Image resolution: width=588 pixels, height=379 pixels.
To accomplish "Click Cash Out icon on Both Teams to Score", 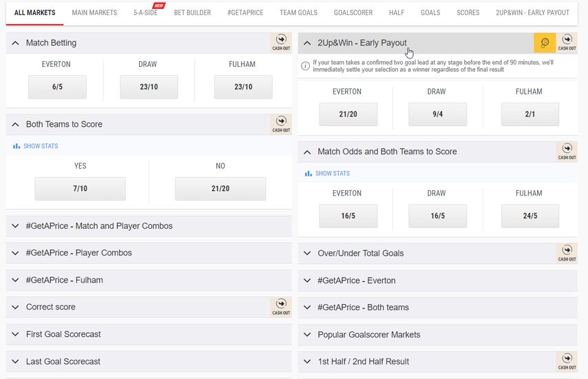I will pyautogui.click(x=281, y=124).
